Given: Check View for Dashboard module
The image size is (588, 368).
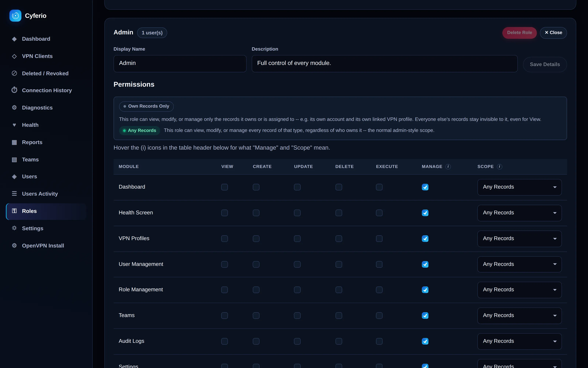Looking at the screenshot, I should tap(224, 187).
